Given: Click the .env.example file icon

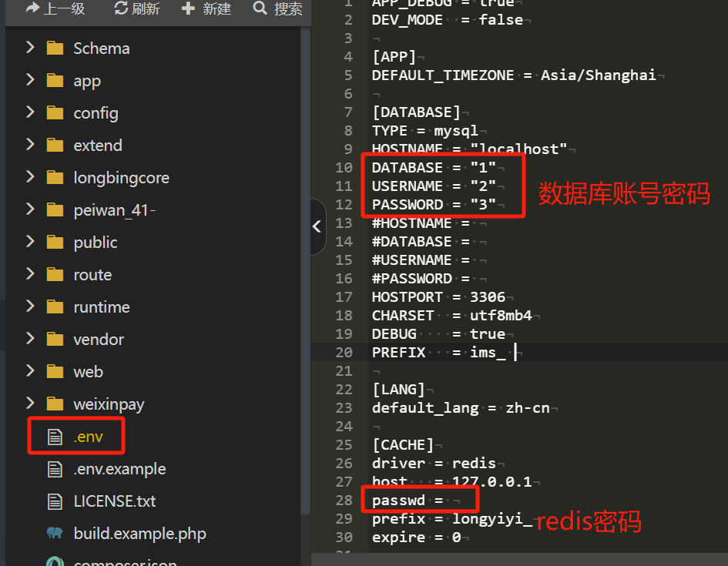Looking at the screenshot, I should click(x=55, y=469).
